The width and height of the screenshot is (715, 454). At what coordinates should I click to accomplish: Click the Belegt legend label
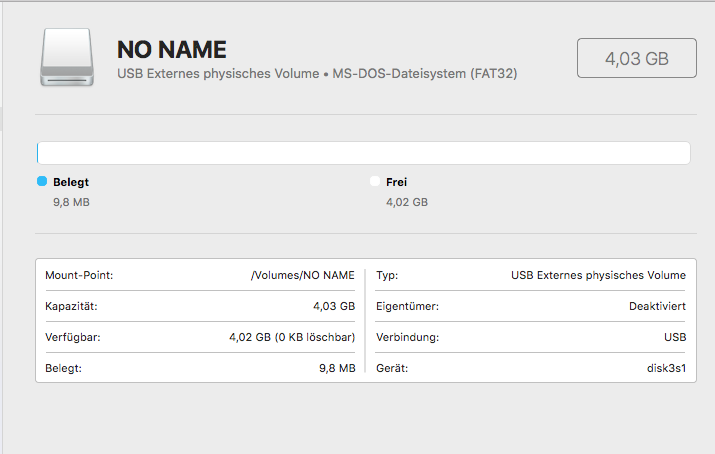click(x=71, y=182)
